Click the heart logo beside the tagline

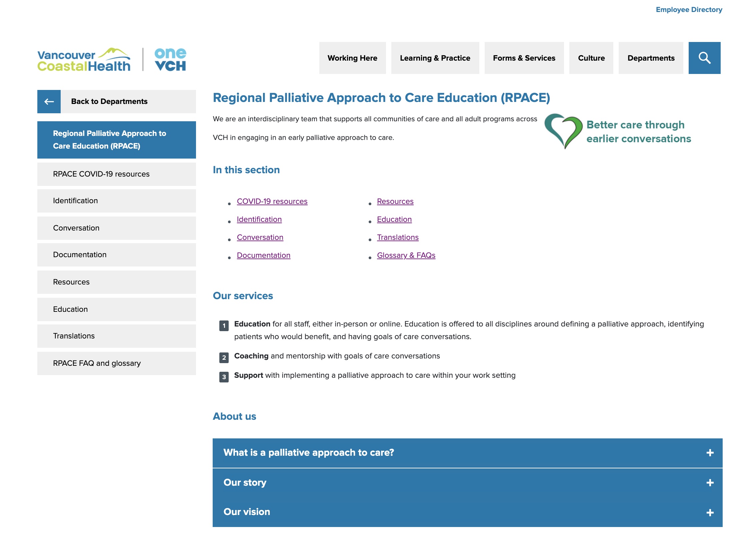coord(563,131)
